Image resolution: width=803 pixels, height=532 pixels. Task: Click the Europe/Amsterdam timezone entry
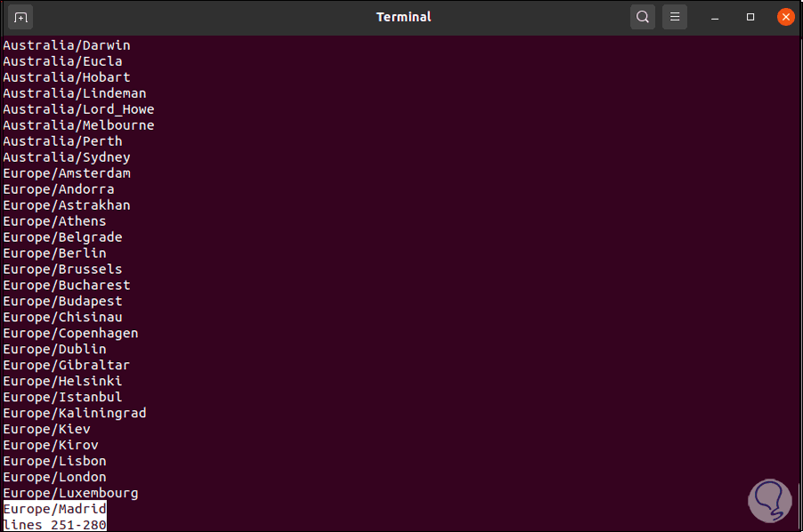point(67,173)
